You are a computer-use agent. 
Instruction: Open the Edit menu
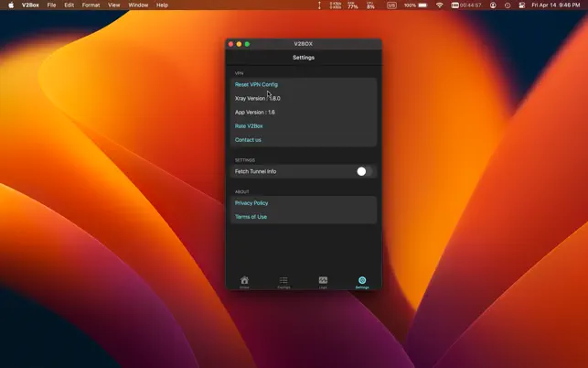click(x=69, y=5)
